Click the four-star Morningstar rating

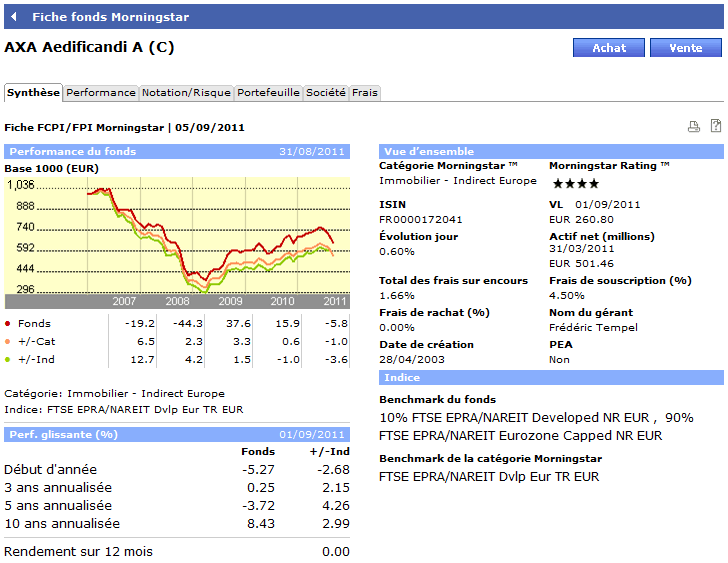click(x=576, y=184)
